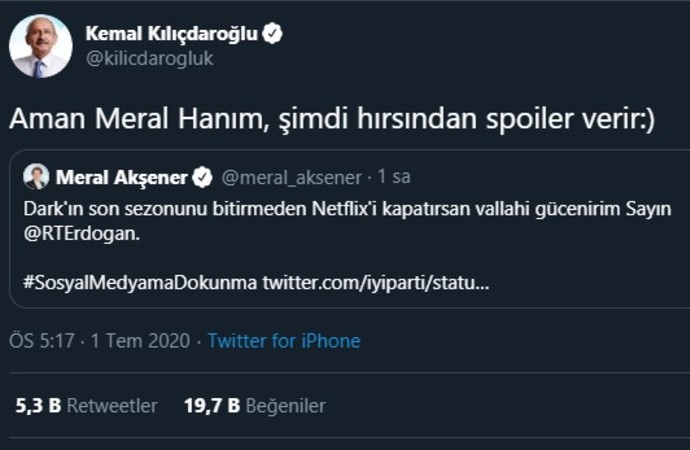
Task: View the 5,3 B Retweetler list
Action: tap(86, 406)
